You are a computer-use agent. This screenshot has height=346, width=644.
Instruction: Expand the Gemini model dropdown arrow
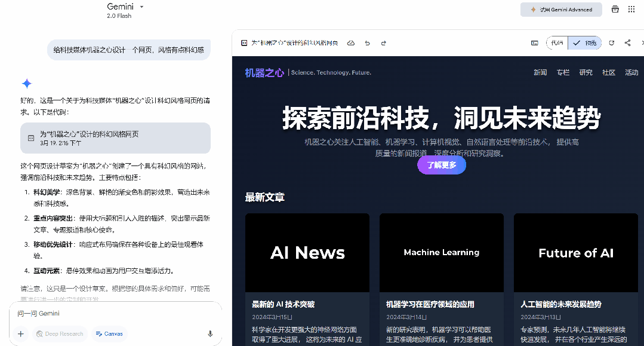(x=141, y=7)
